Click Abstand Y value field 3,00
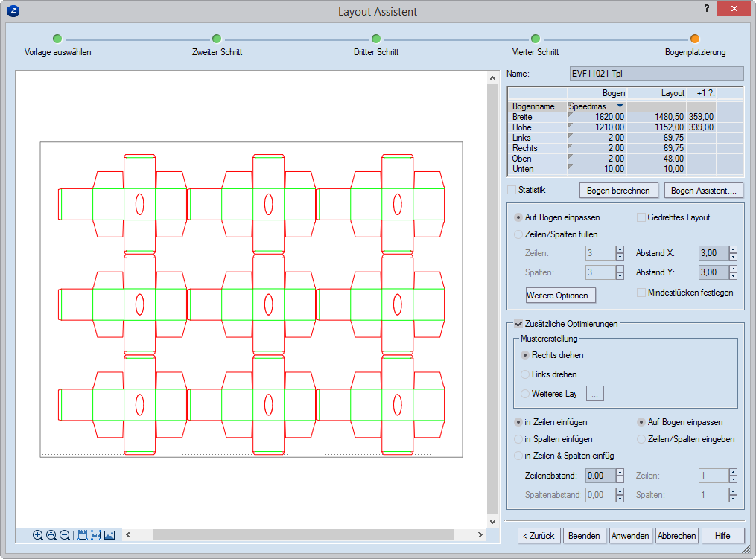This screenshot has width=756, height=559. pos(714,272)
